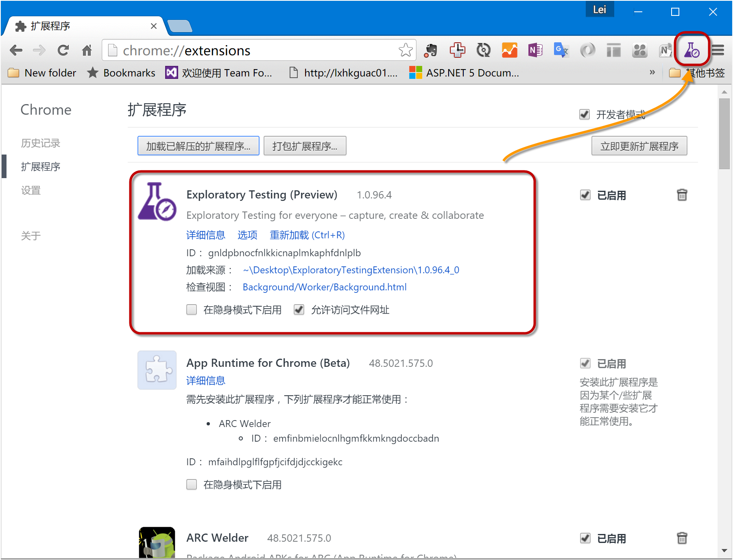This screenshot has height=560, width=733.
Task: Click the red cross extension icon
Action: (457, 50)
